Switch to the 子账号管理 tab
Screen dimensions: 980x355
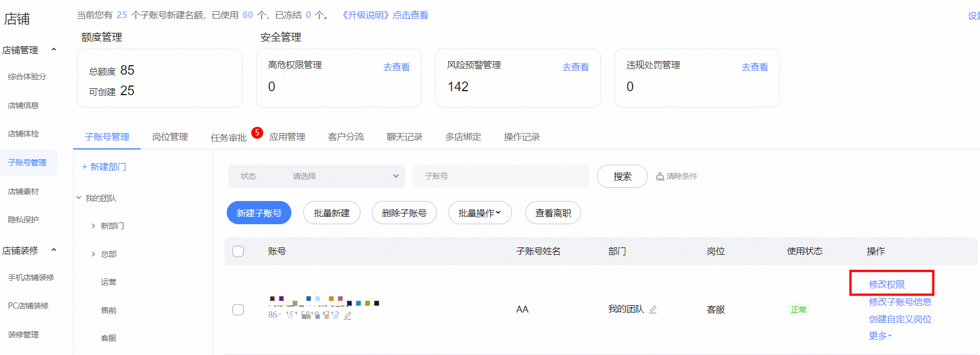click(x=107, y=137)
